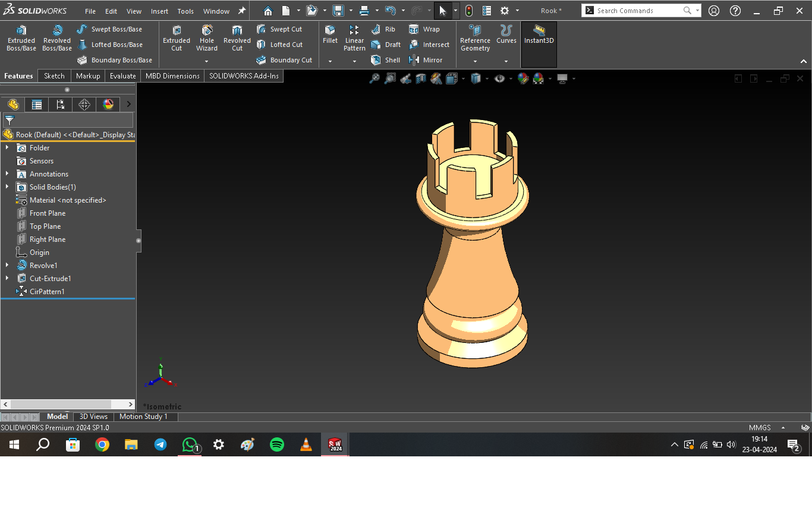Select the Fillet tool

(x=330, y=34)
